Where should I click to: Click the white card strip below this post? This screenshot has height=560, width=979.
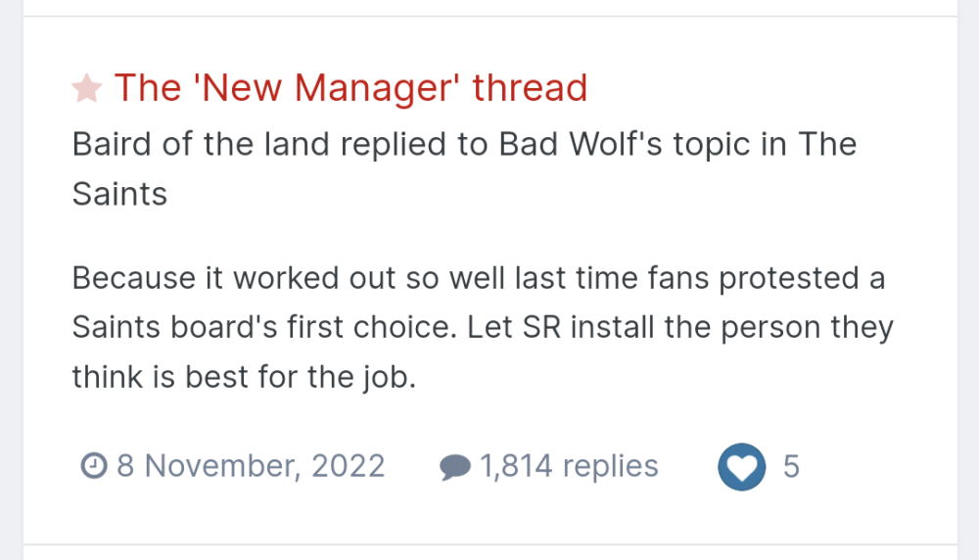coord(489,553)
